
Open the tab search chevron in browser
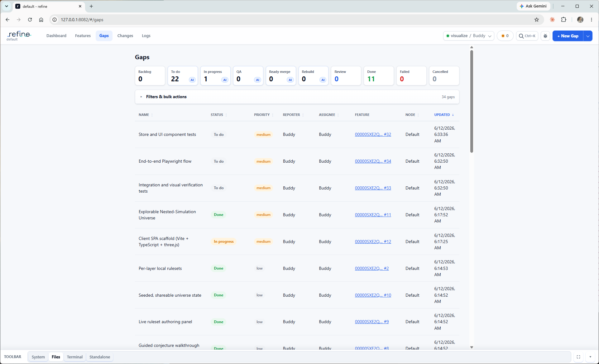[6, 6]
